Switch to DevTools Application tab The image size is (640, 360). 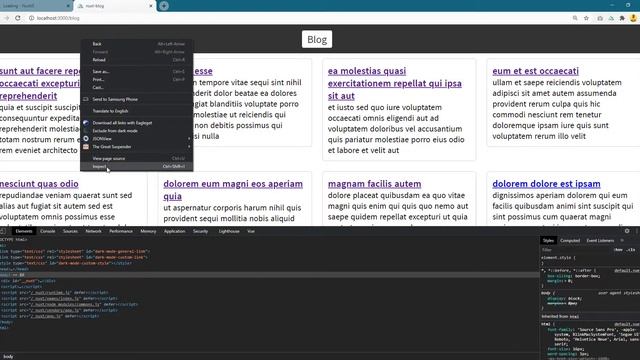(174, 231)
